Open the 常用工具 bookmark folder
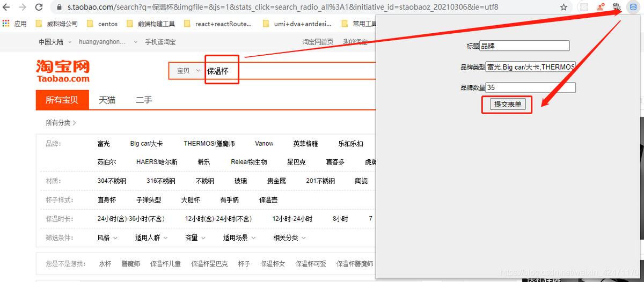This screenshot has height=282, width=644. point(359,24)
